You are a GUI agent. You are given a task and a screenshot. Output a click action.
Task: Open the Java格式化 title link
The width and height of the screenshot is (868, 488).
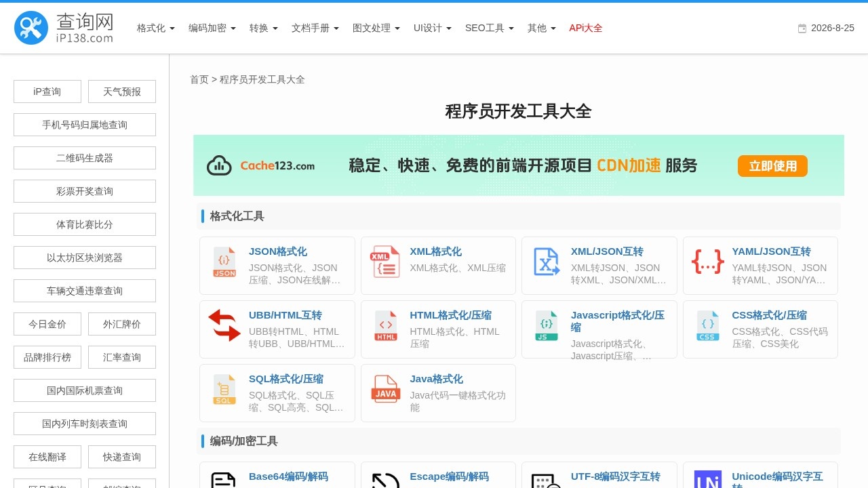tap(436, 379)
